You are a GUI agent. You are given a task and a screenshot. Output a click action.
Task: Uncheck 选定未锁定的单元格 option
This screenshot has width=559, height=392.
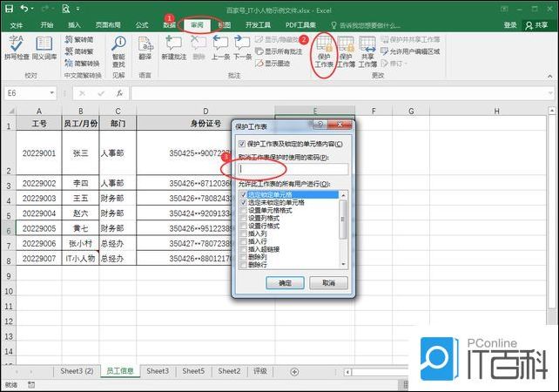pyautogui.click(x=242, y=202)
